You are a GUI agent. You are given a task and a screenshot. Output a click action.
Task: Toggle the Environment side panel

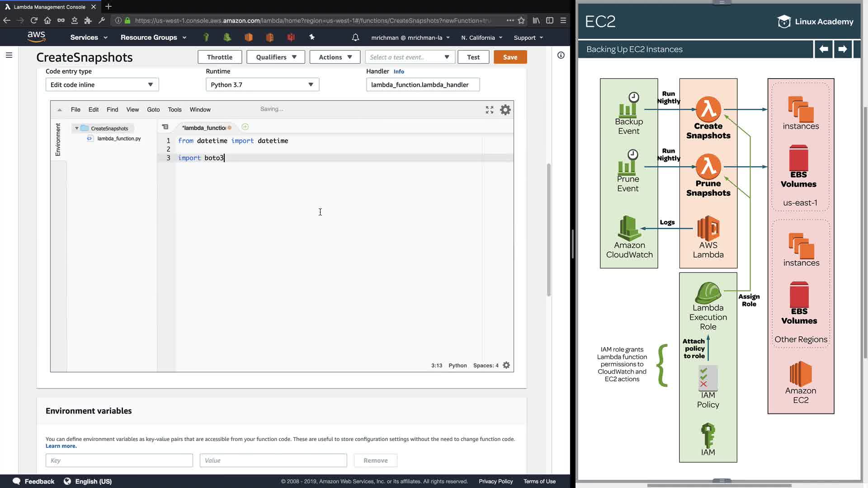58,140
